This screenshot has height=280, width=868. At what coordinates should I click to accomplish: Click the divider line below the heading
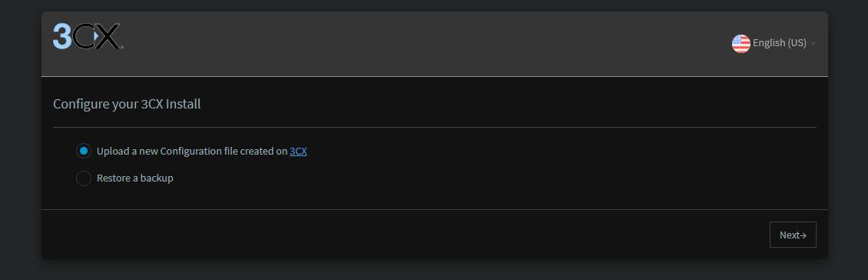pyautogui.click(x=435, y=127)
